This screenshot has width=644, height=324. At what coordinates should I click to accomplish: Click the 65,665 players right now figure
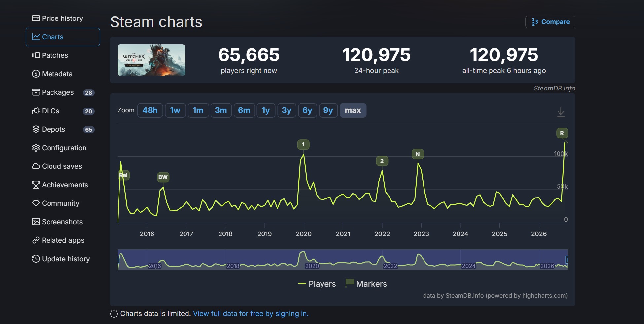coord(249,54)
